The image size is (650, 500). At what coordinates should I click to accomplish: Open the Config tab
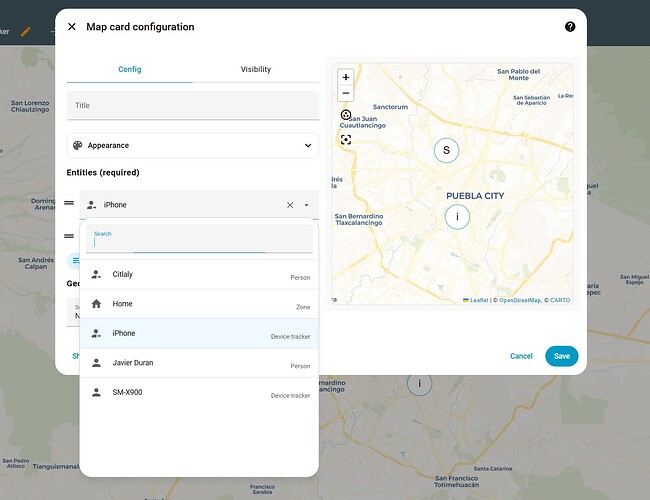[x=130, y=69]
